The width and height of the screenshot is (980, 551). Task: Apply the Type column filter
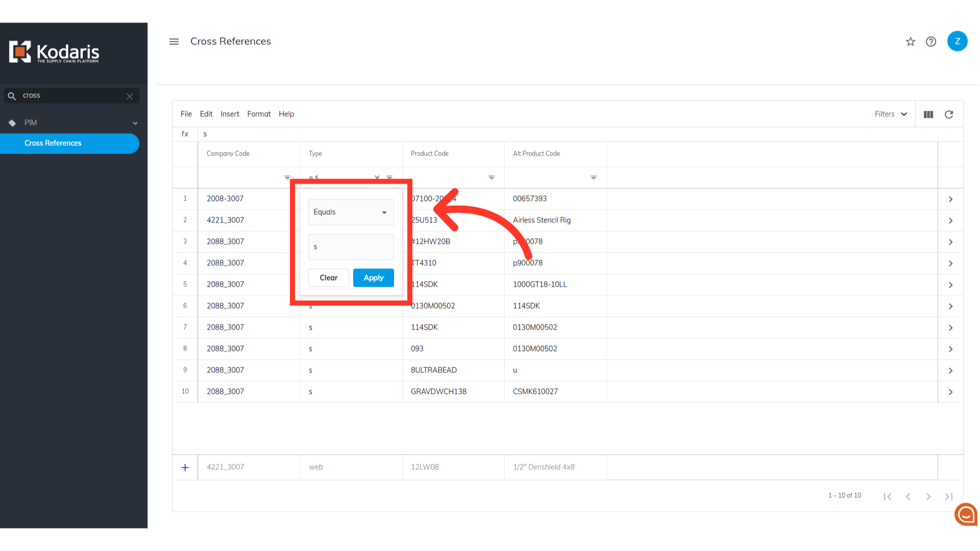(x=373, y=278)
